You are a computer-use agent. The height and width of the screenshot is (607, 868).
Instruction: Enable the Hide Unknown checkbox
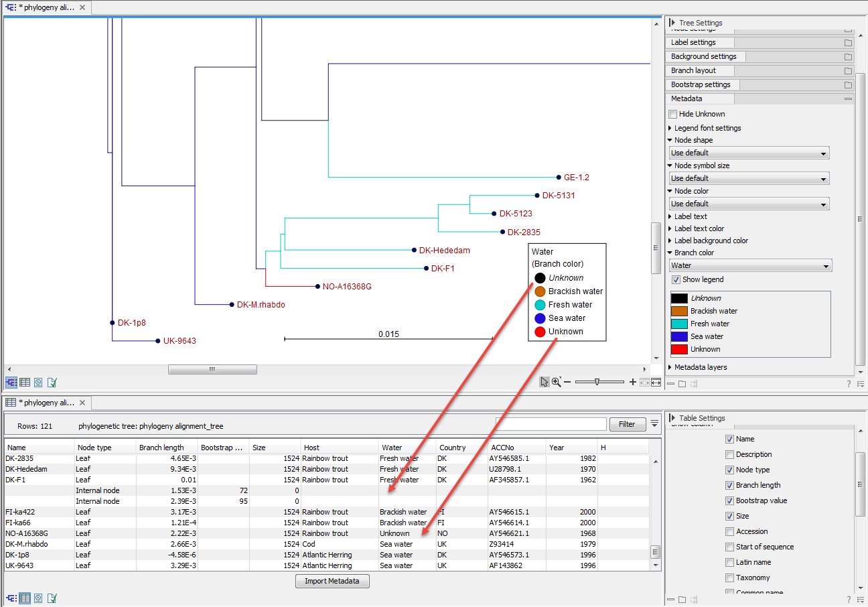point(672,113)
